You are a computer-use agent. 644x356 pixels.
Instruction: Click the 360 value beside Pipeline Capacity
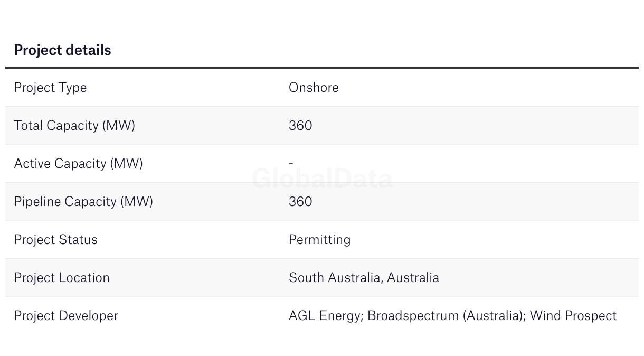coord(300,202)
